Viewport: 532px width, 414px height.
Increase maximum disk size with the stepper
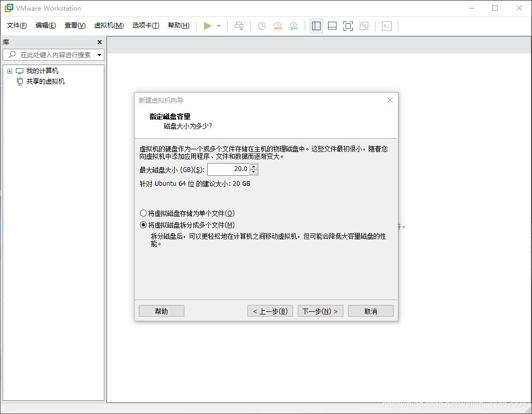click(x=253, y=166)
